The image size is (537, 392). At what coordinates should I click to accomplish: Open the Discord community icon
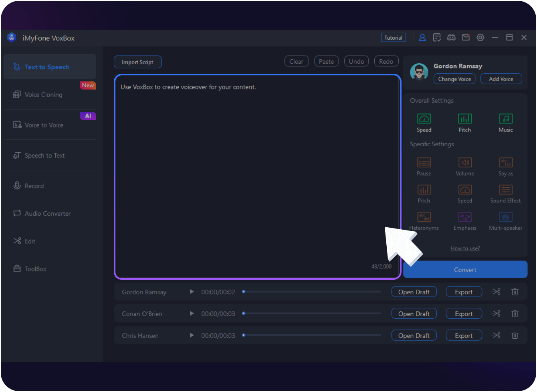(451, 38)
